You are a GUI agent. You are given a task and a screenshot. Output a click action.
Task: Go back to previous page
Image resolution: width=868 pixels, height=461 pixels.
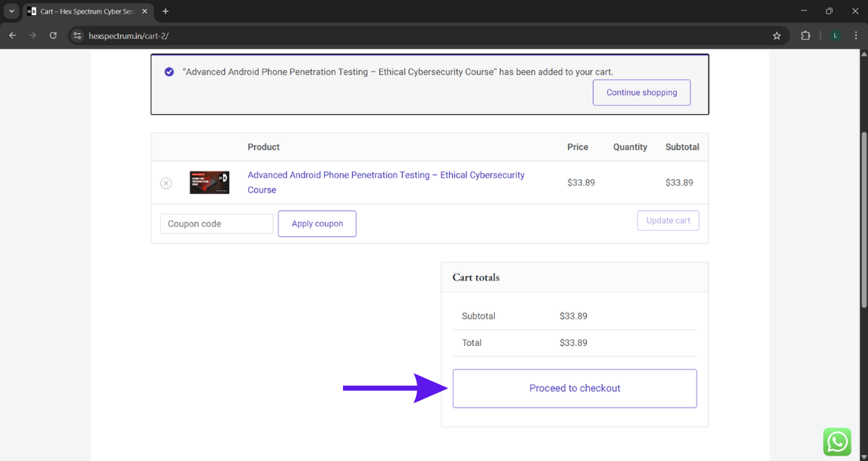point(12,35)
